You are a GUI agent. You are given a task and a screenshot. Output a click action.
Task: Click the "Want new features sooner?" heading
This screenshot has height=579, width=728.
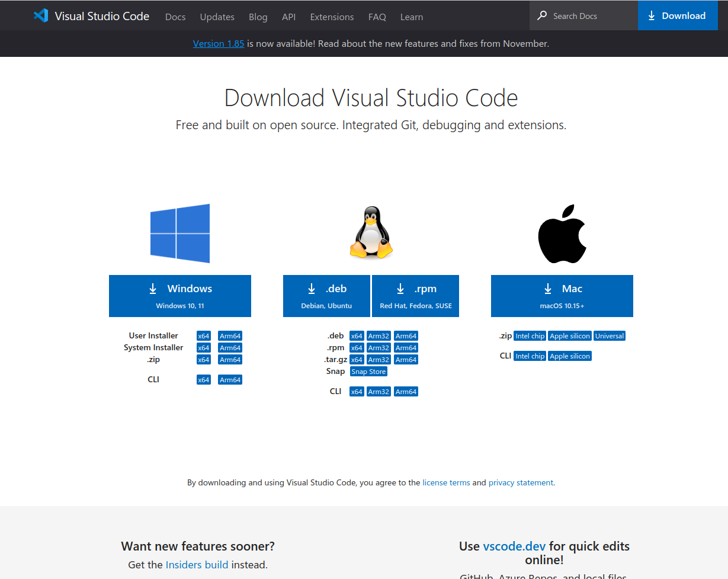[x=198, y=546]
